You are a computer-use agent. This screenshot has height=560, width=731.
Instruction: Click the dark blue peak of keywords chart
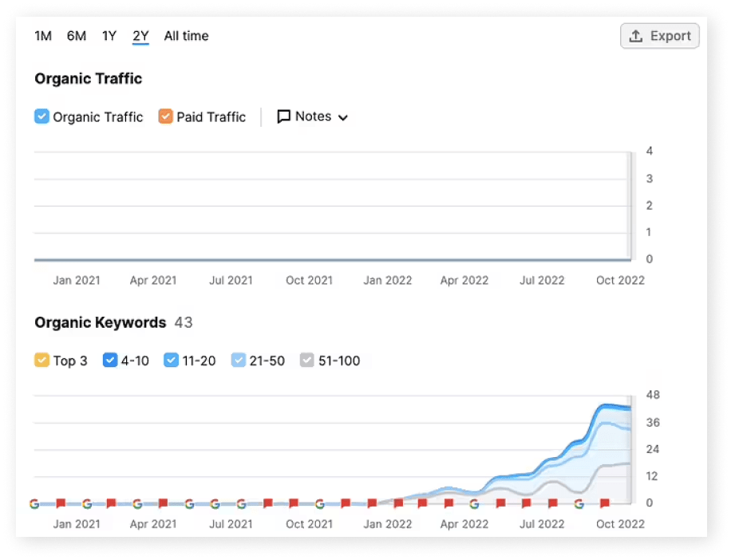point(606,406)
